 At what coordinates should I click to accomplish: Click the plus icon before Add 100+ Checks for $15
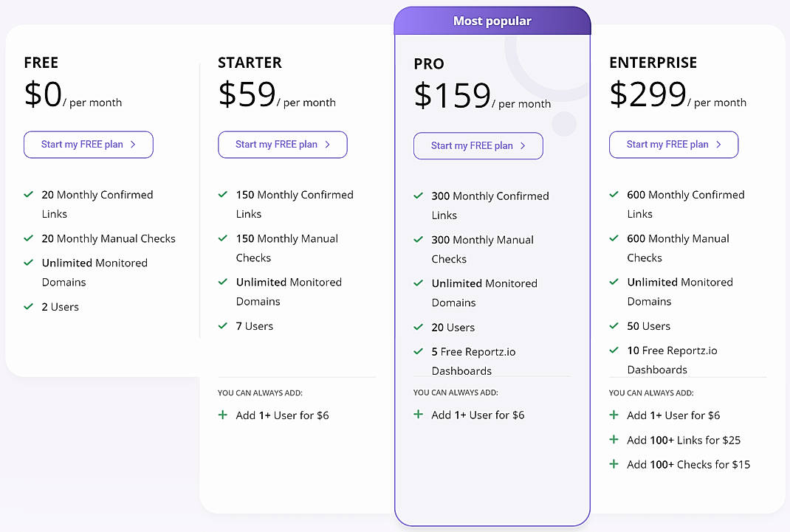(x=614, y=464)
